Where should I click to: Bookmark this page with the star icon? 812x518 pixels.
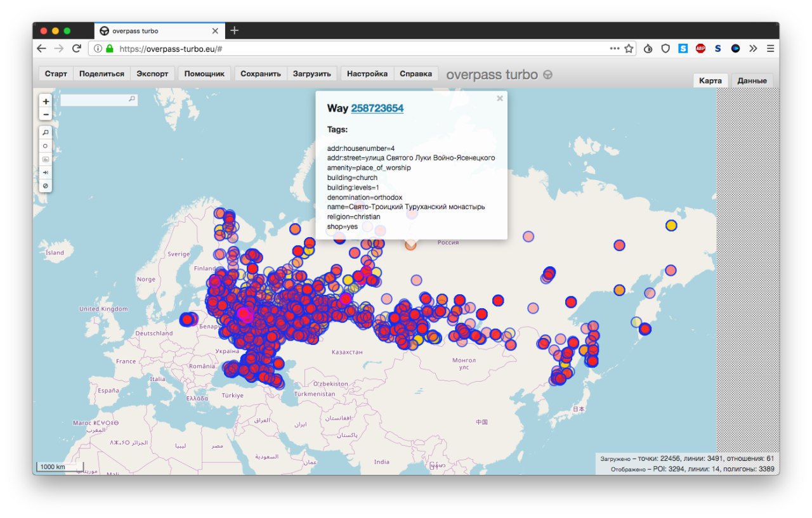(629, 48)
